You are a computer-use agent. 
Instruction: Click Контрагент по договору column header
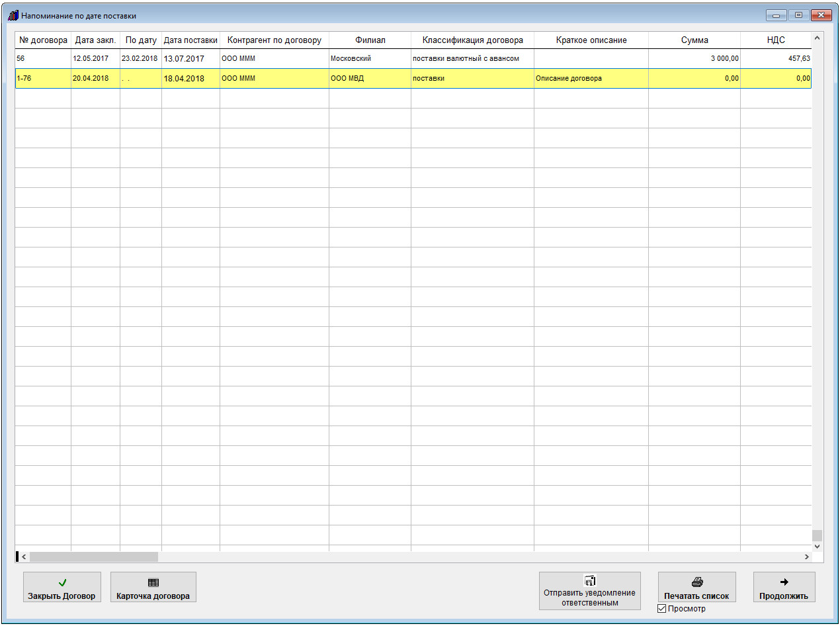pos(274,40)
